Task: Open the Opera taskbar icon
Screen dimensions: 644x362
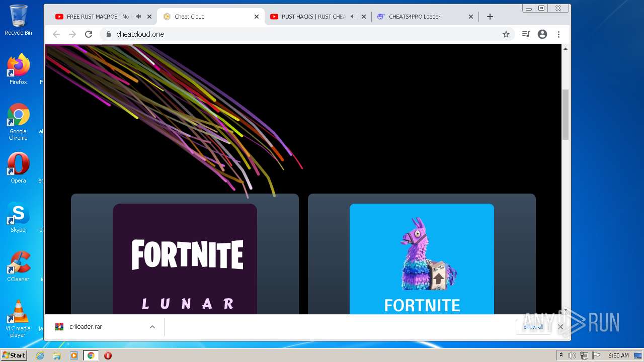Action: 108,355
